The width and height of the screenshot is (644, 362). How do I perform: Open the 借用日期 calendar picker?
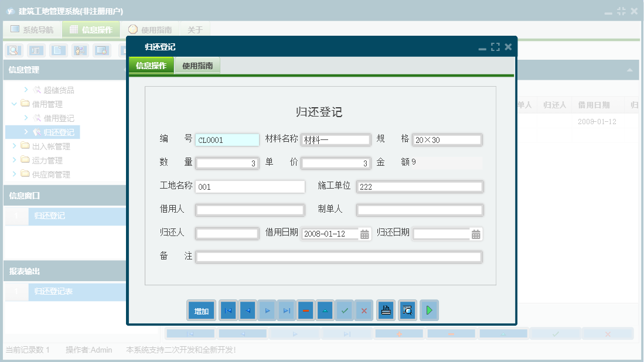tap(364, 233)
